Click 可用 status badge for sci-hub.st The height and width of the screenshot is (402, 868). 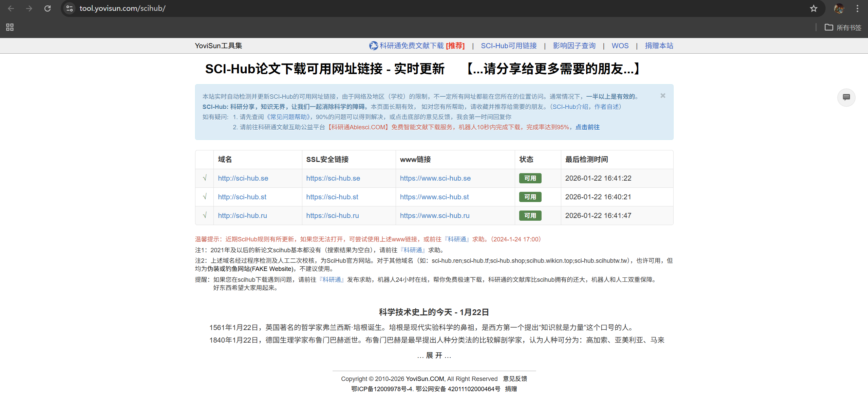[x=530, y=197]
